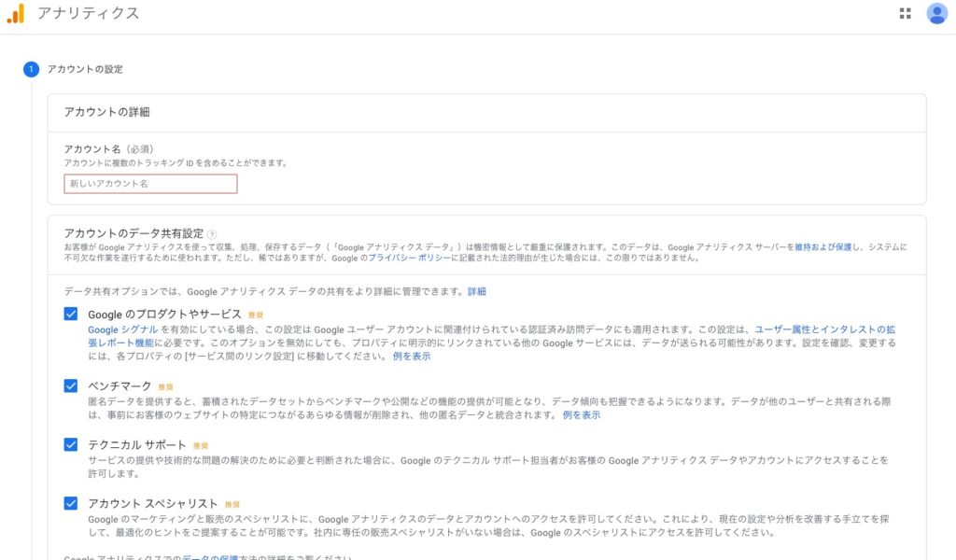The height and width of the screenshot is (560, 956).
Task: Click the help icon beside アカウントのデータ共有設定
Action: click(212, 234)
